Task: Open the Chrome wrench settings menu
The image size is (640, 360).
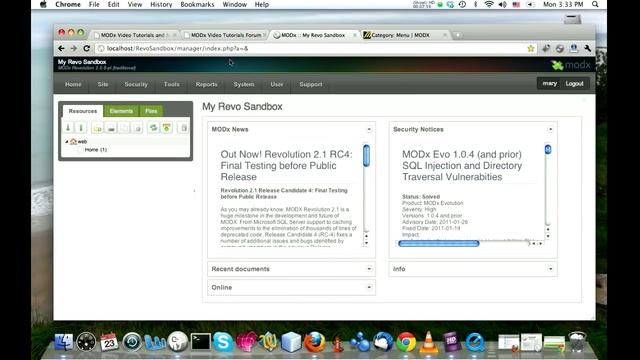Action: tap(588, 48)
